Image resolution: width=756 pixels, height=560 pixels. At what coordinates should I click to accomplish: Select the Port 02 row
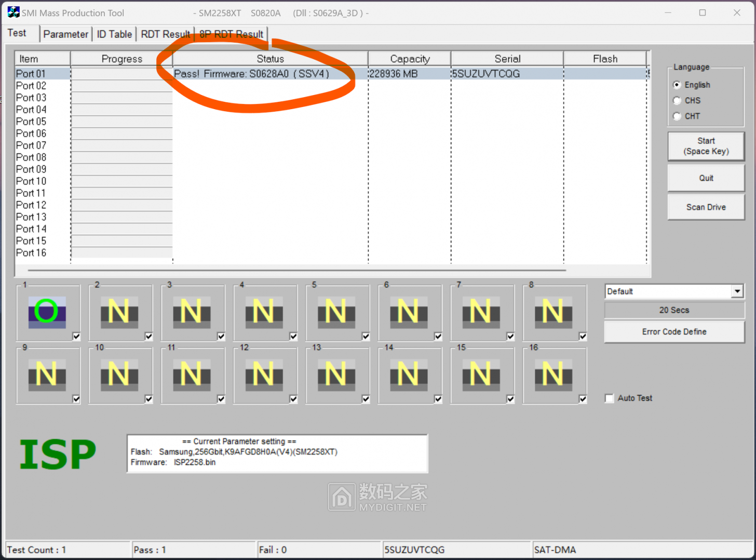tap(332, 86)
